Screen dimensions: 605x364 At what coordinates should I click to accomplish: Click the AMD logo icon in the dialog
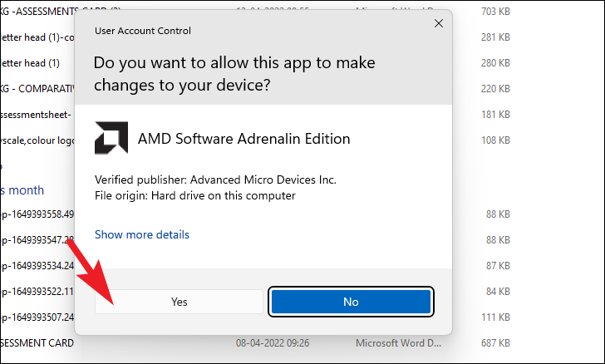(111, 138)
